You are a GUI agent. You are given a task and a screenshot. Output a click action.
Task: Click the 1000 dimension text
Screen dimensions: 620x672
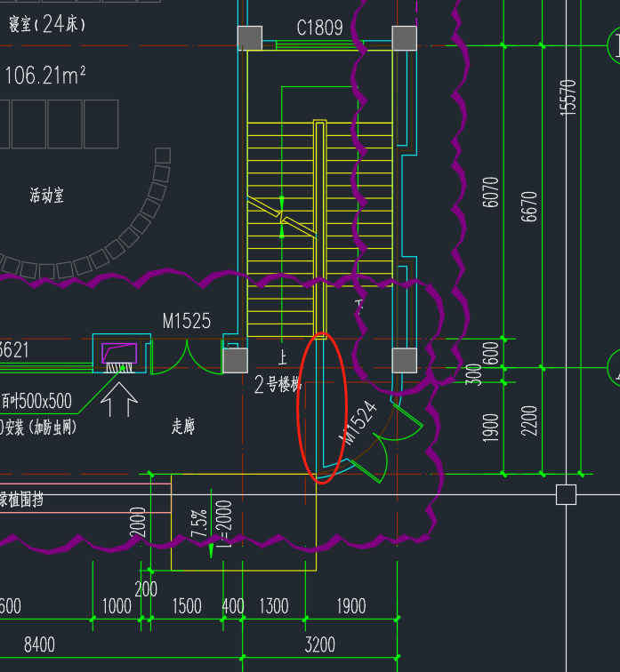[117, 606]
